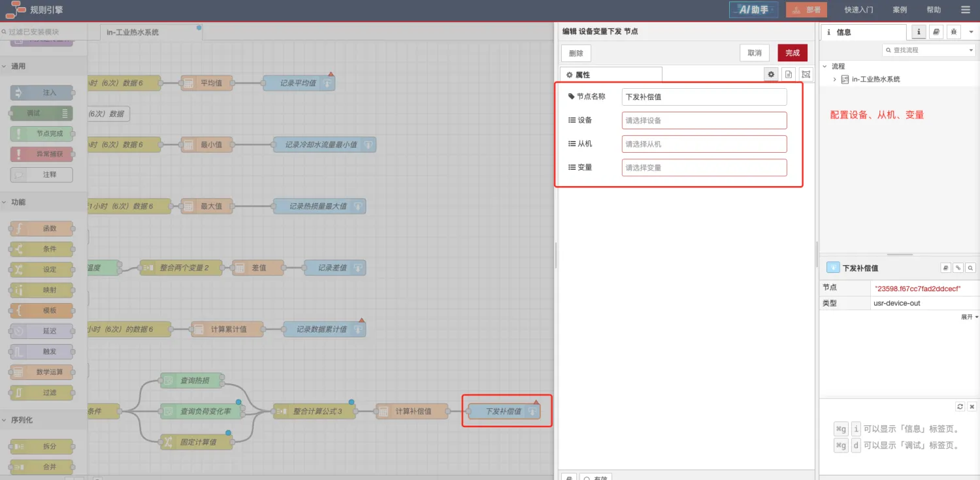Viewport: 980px width, 480px height.
Task: Click the 记录平均值 node on canvas
Action: pyautogui.click(x=299, y=83)
